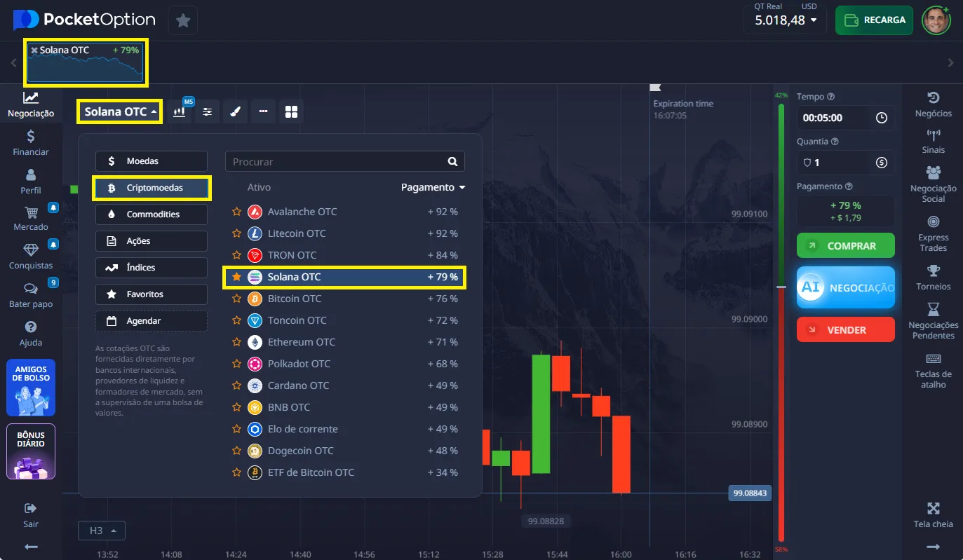Switch to Tela cheia fullscreen mode
963x560 pixels.
[934, 515]
